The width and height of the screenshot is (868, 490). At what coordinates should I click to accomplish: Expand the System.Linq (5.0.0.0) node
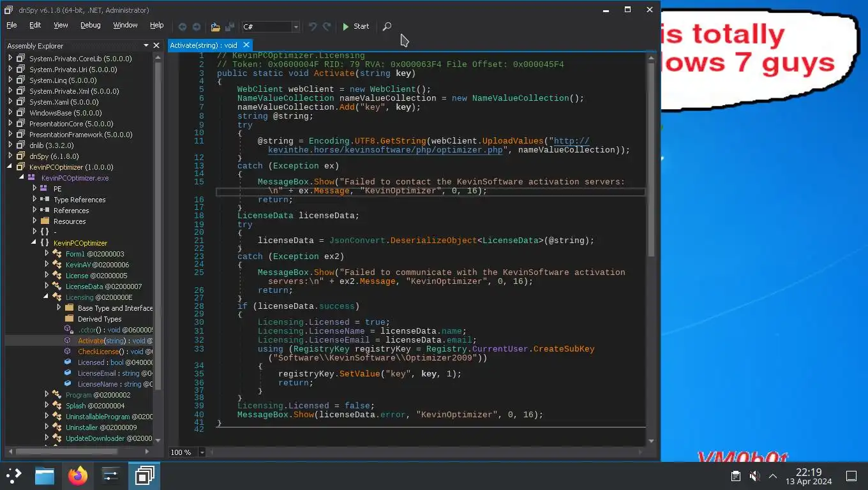[x=10, y=80]
